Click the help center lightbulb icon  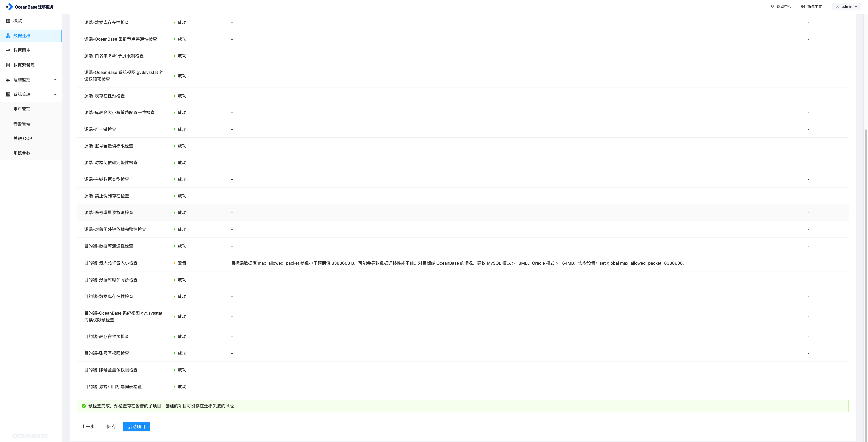click(773, 6)
